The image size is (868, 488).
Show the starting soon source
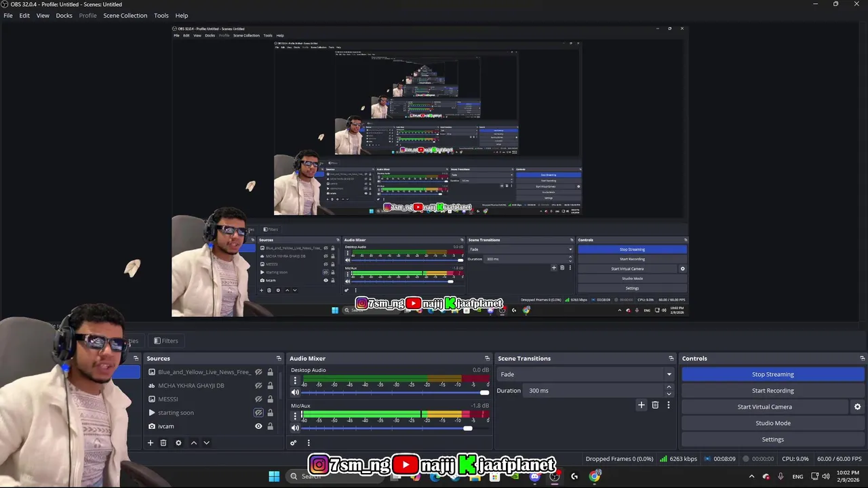(x=258, y=413)
